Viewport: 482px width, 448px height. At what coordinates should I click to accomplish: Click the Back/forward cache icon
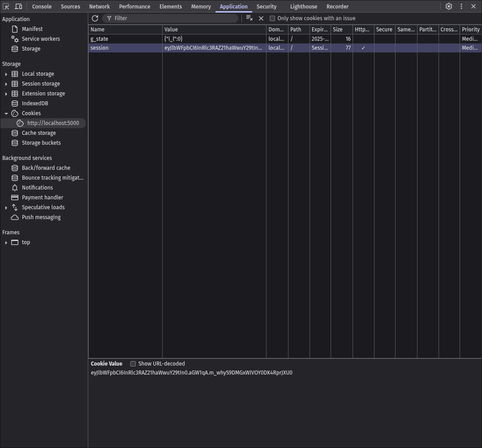pyautogui.click(x=15, y=168)
